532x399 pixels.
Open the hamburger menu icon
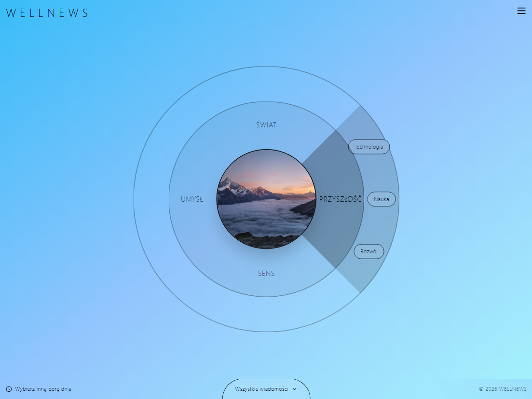(x=521, y=11)
